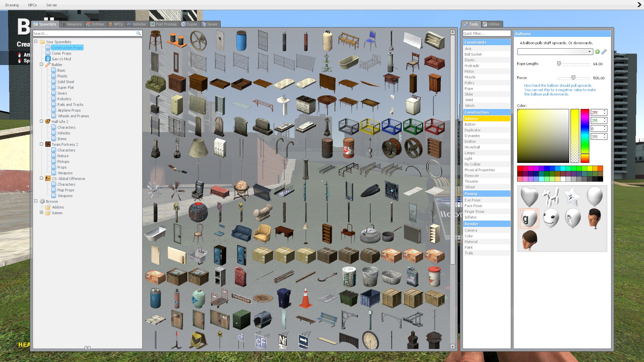Viewport: 644px width, 362px height.
Task: Click the Quick Filter field
Action: click(x=486, y=33)
